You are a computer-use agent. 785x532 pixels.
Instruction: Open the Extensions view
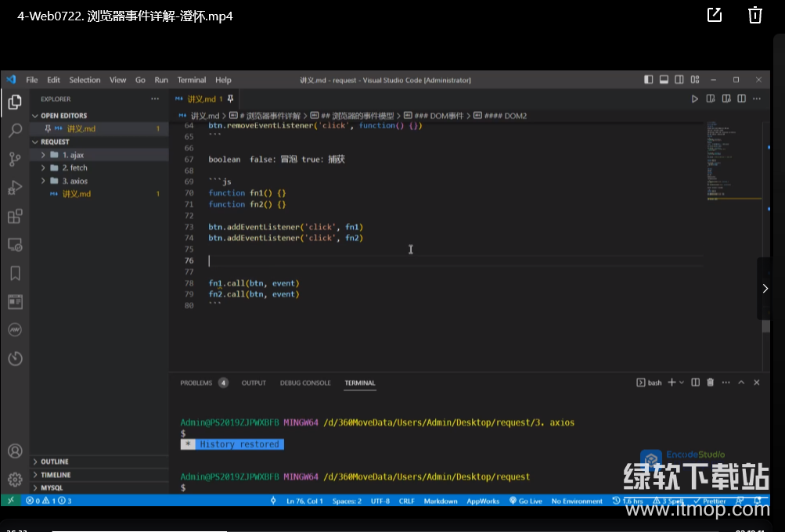(x=15, y=216)
